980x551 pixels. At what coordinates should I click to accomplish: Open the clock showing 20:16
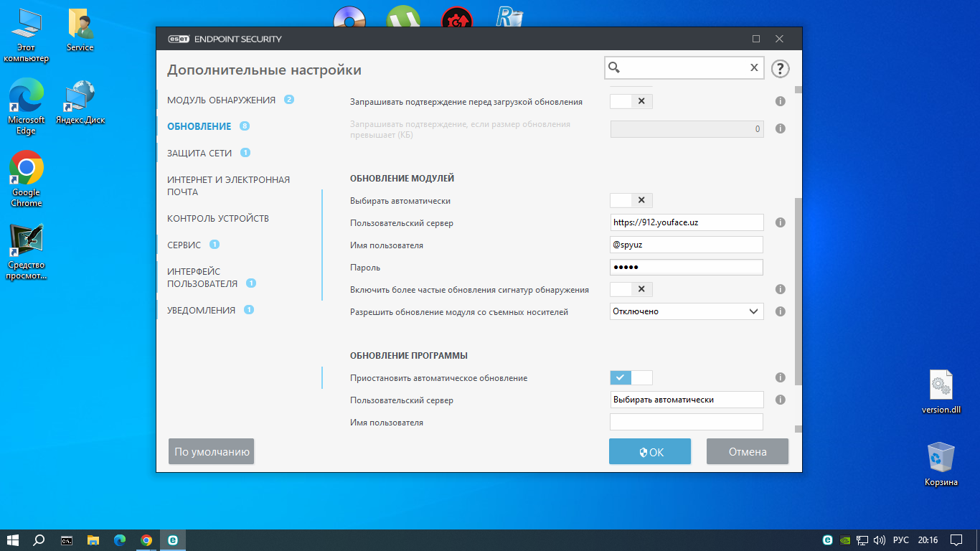pyautogui.click(x=928, y=540)
